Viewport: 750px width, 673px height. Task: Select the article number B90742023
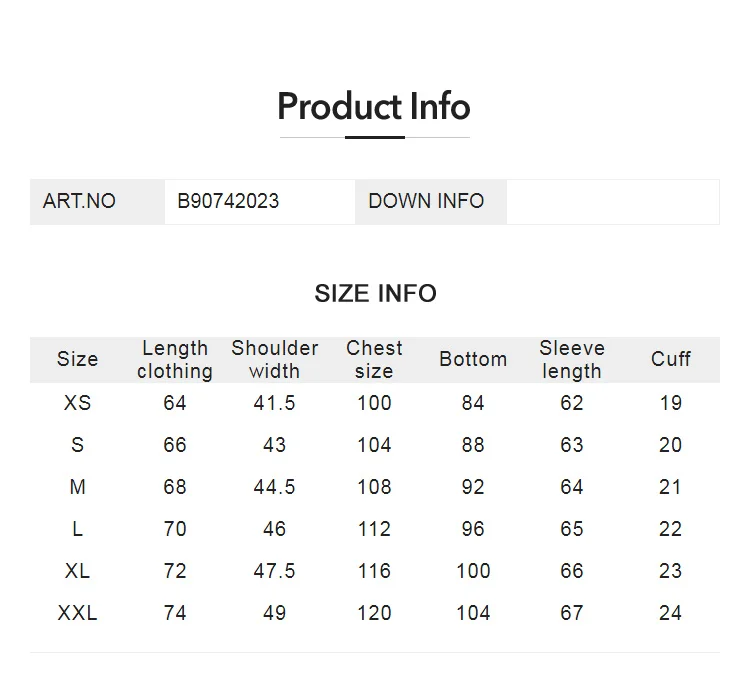point(228,201)
